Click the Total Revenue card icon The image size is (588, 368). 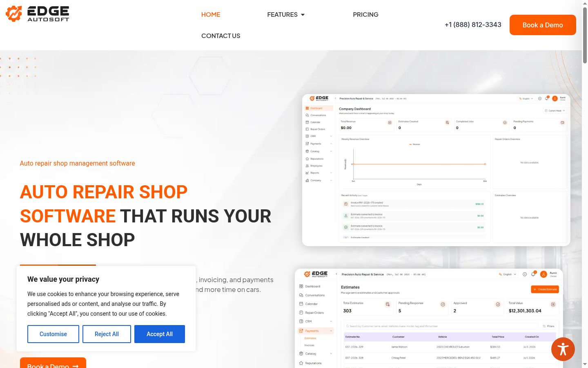390,123
